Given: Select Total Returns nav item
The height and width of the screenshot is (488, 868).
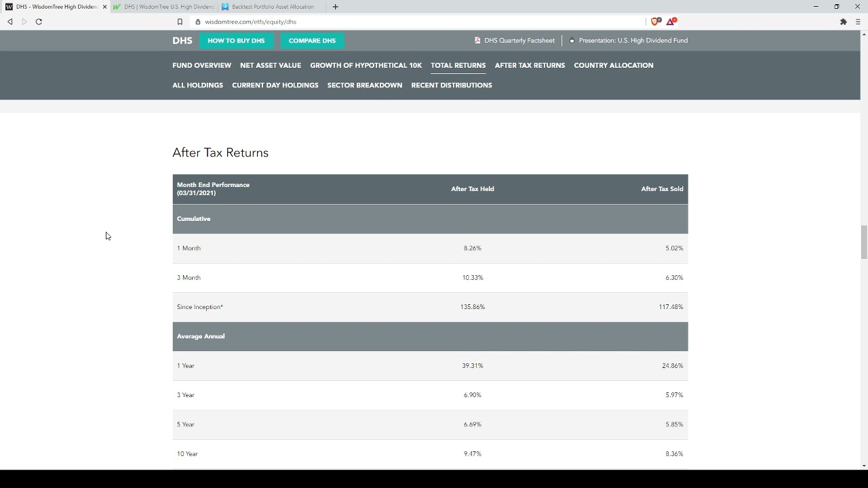Looking at the screenshot, I should click(x=458, y=66).
